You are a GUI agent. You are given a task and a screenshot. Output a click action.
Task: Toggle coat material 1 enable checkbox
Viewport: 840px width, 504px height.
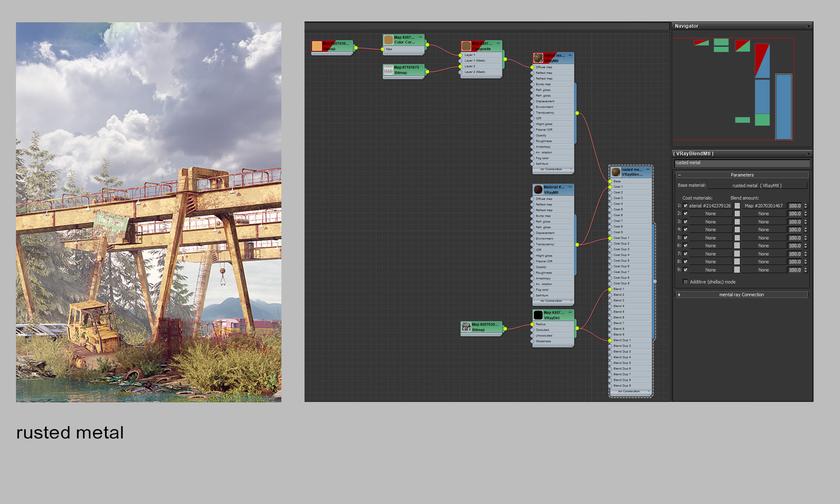point(685,206)
